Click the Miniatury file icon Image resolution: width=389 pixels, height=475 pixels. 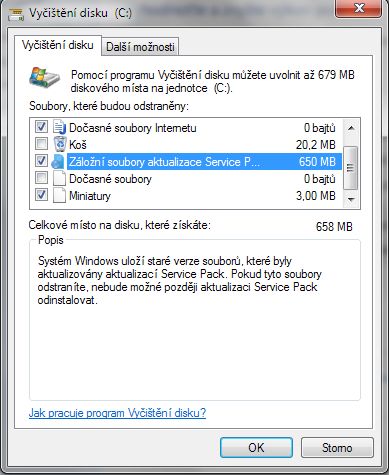coord(60,195)
